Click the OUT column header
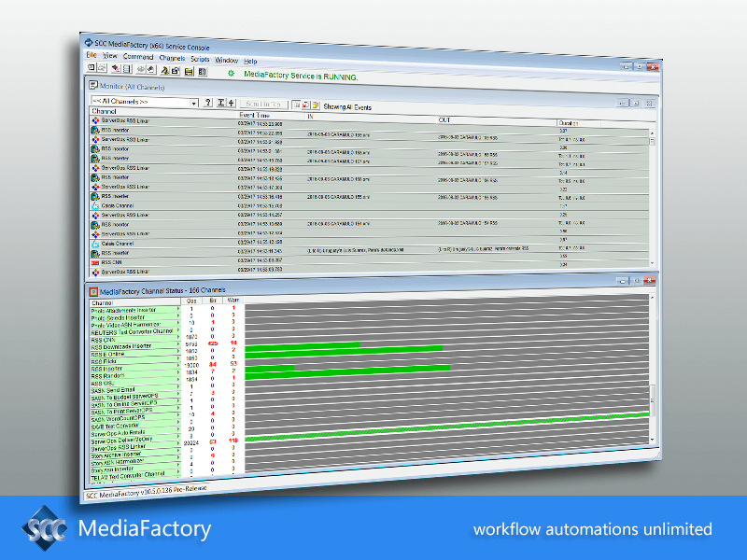This screenshot has width=747, height=560. [444, 120]
